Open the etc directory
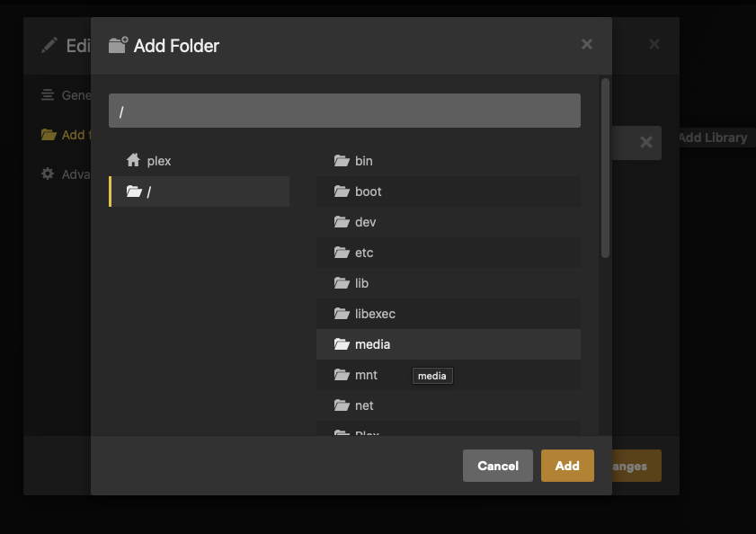 (x=449, y=253)
